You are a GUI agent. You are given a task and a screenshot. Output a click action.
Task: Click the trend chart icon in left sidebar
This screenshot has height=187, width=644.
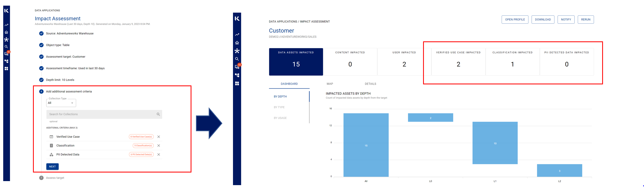pos(6,25)
